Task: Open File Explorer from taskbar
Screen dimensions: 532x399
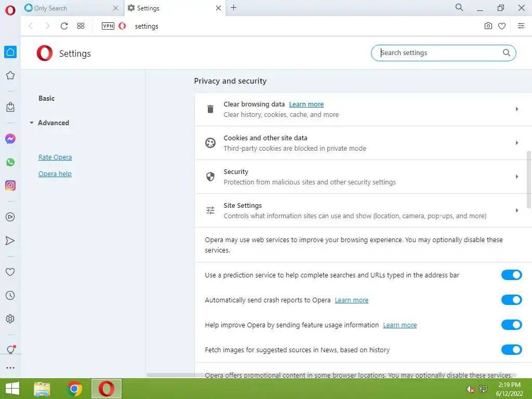Action: (x=42, y=389)
